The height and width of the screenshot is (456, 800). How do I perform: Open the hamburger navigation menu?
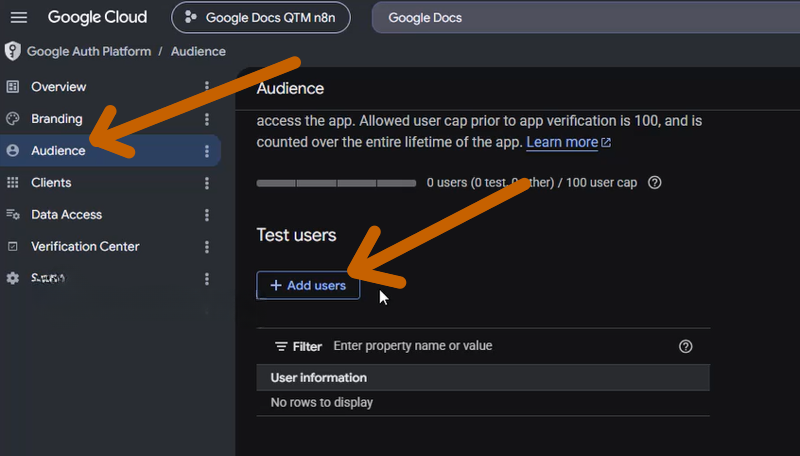click(19, 17)
